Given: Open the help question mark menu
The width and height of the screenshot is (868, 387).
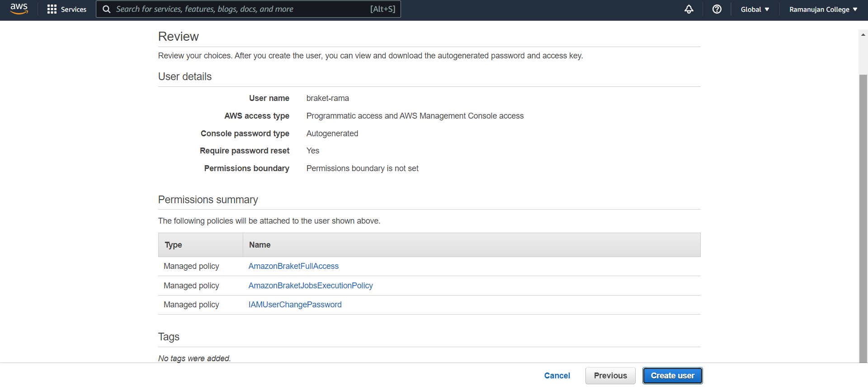Looking at the screenshot, I should [717, 9].
